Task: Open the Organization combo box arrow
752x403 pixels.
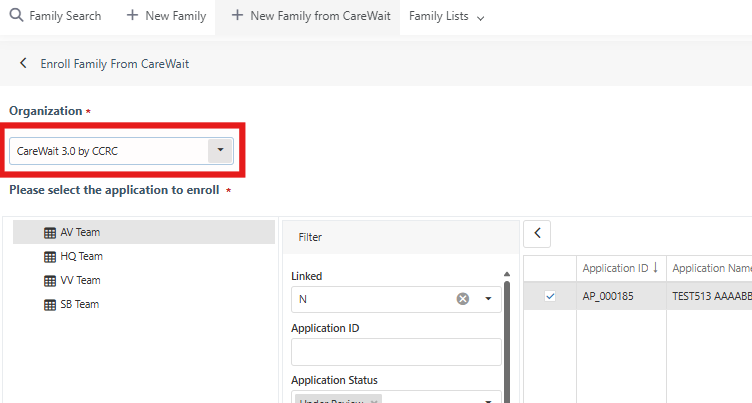Action: (220, 151)
